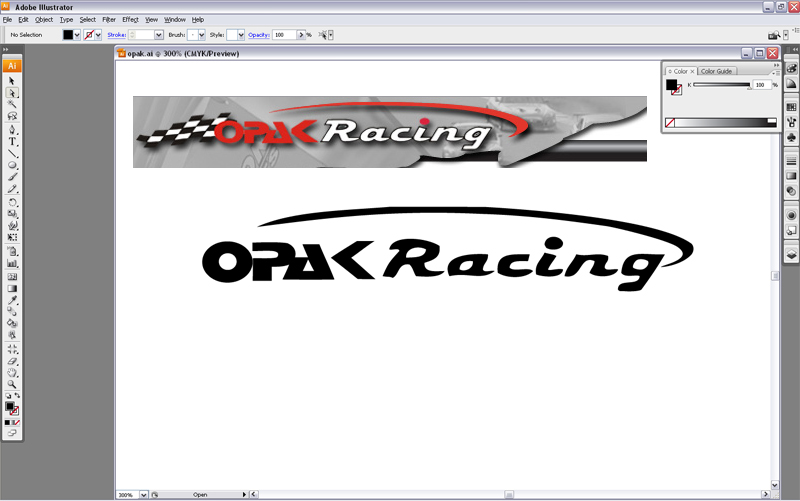Click the Opacity link in control bar
The image size is (800, 501).
259,35
